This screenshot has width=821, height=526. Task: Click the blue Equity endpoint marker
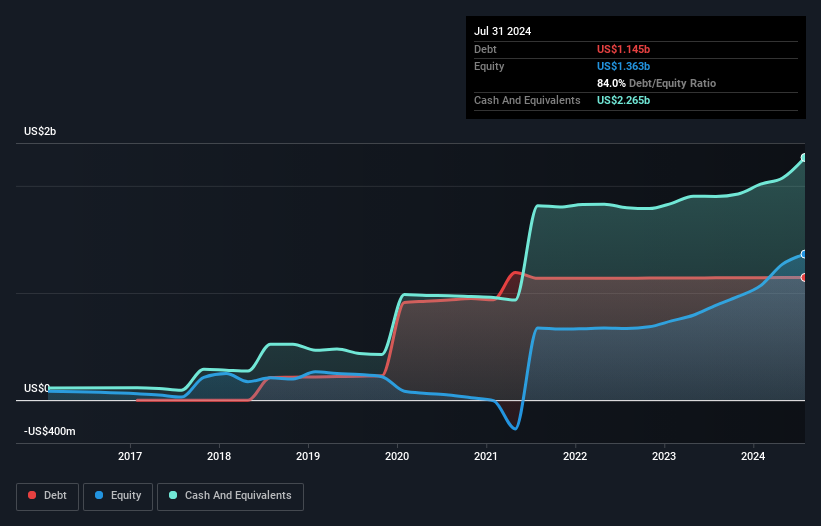804,254
